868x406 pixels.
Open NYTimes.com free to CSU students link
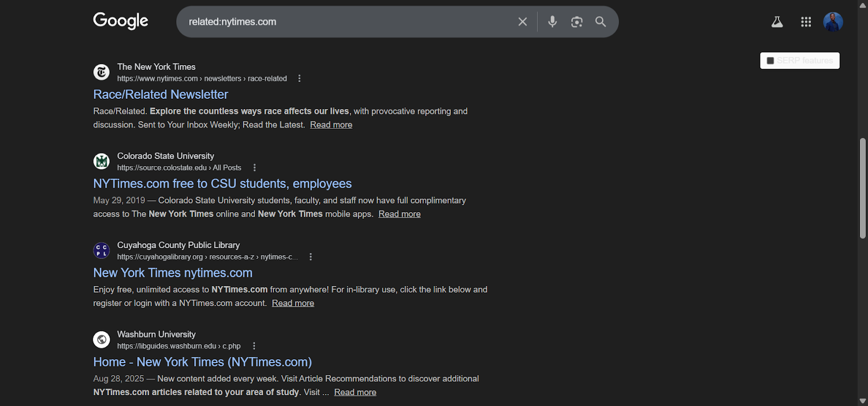coord(222,183)
